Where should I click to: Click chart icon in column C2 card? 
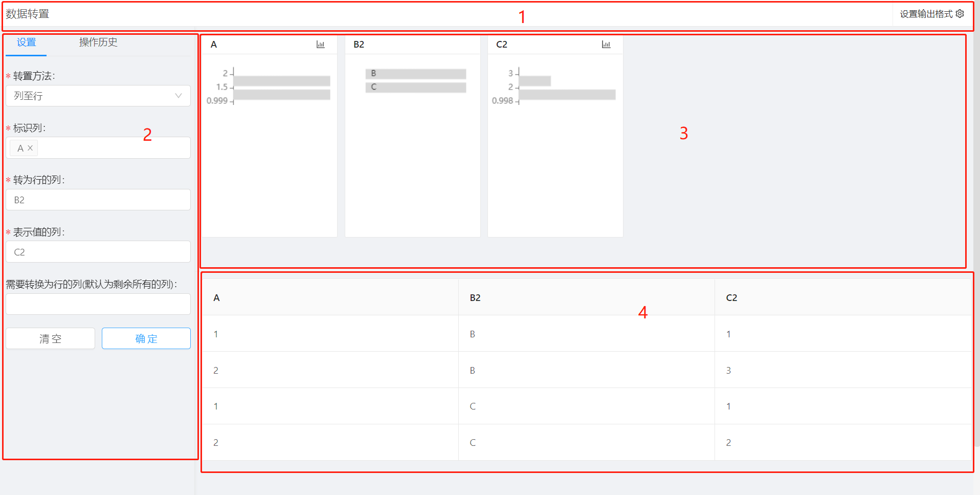coord(606,45)
